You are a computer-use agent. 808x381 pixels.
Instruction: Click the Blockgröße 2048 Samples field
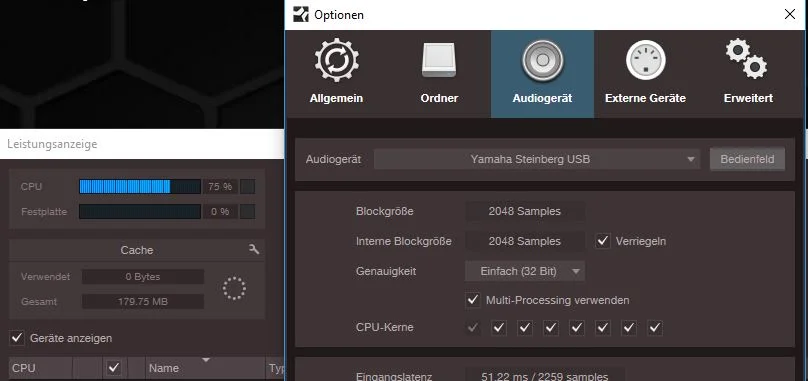pyautogui.click(x=525, y=211)
